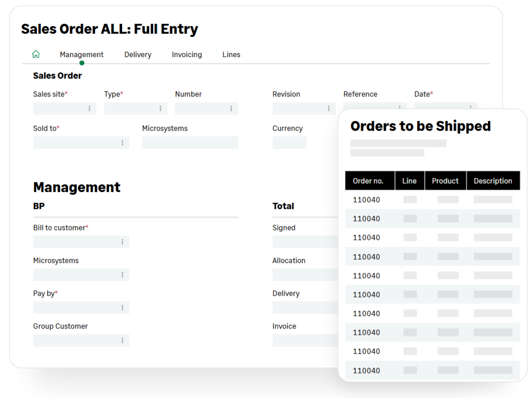Click into the Bill to customer field
Viewport: 532px width, 398px height.
(81, 242)
